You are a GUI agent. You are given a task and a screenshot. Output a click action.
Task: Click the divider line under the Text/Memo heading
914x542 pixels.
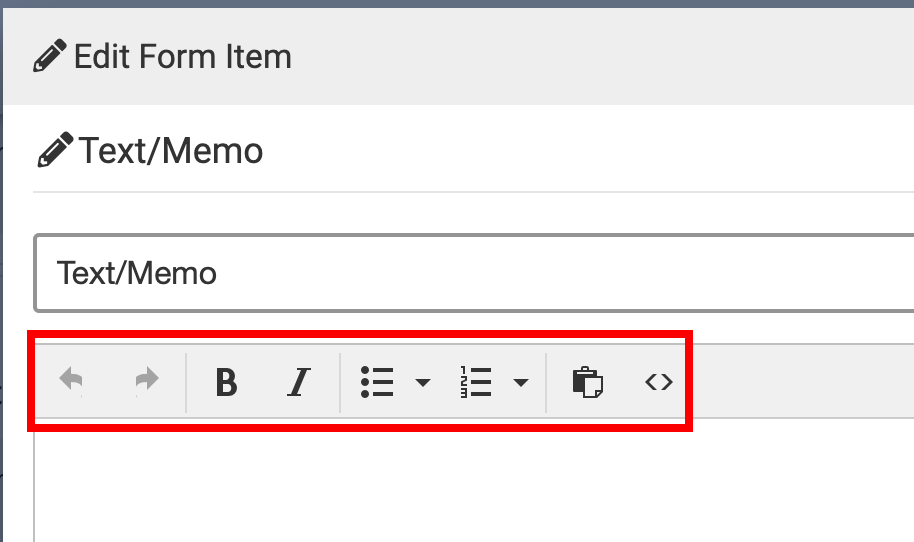coord(470,191)
